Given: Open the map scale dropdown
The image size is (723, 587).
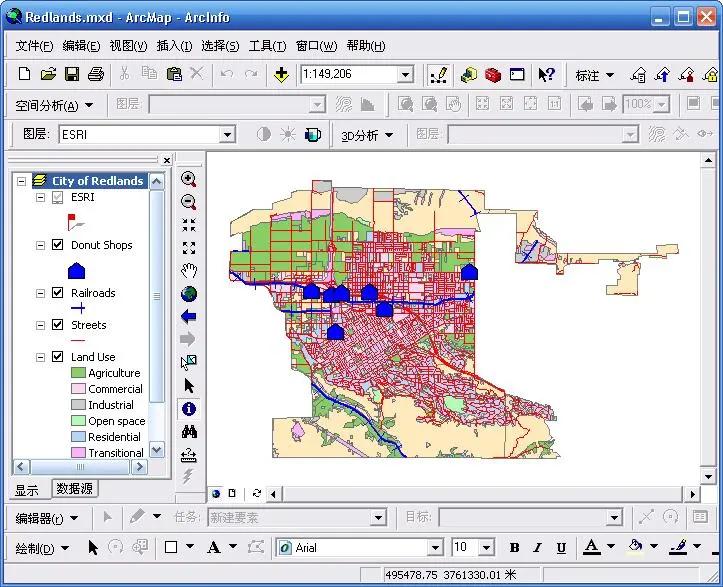Looking at the screenshot, I should coord(406,74).
